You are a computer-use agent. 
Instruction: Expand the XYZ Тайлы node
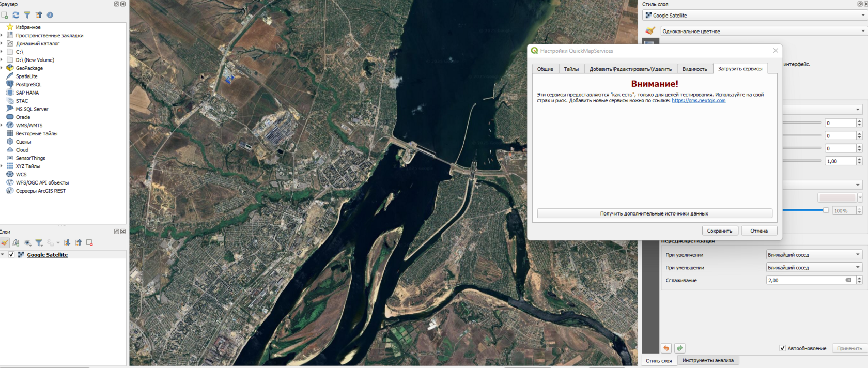point(2,166)
